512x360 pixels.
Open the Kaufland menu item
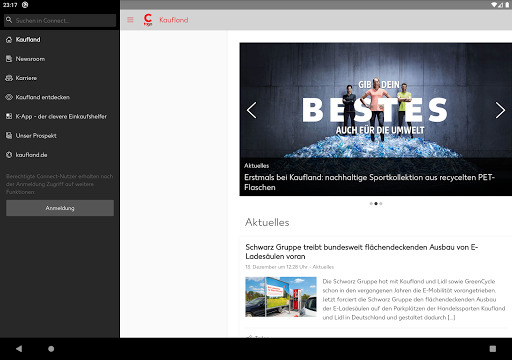click(x=60, y=40)
